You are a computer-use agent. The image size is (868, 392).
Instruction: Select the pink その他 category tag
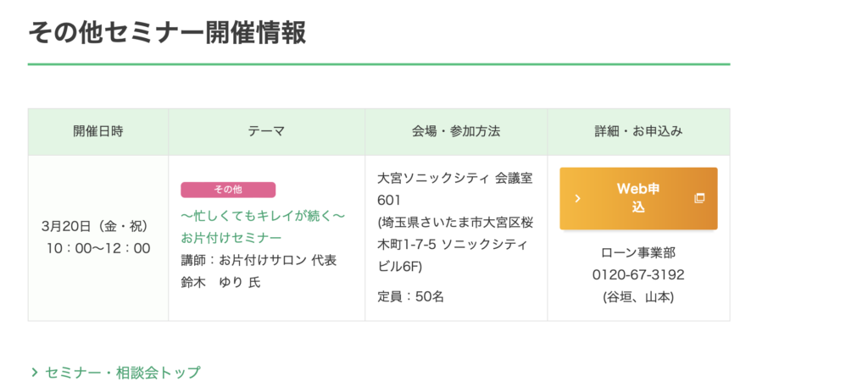[x=228, y=190]
